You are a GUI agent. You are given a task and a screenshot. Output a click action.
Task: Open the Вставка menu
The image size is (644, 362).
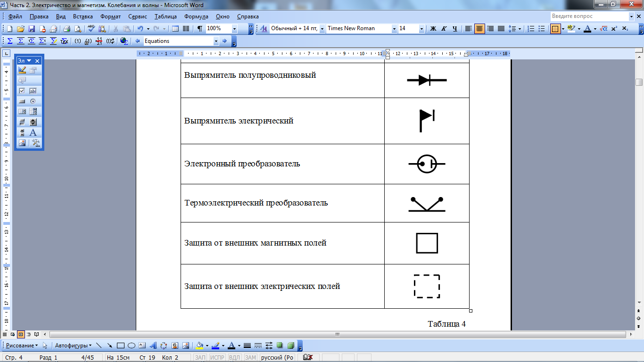[83, 16]
